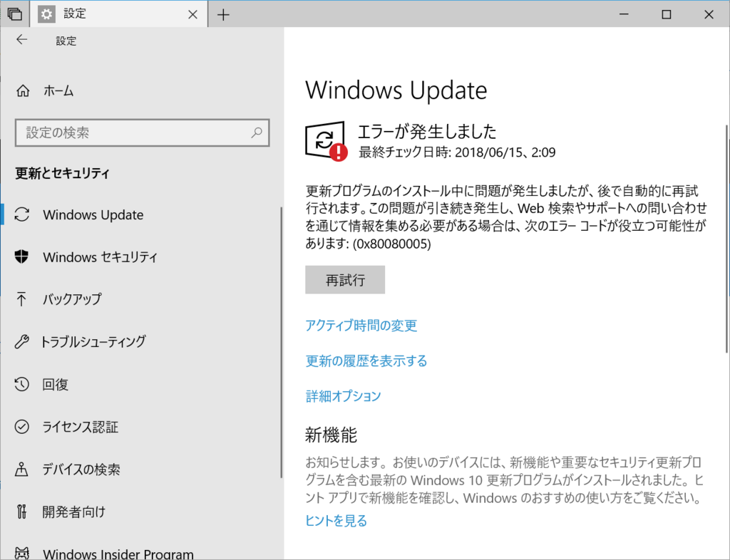Click the sidebar vertical scrollbar
The width and height of the screenshot is (730, 560).
click(x=281, y=342)
